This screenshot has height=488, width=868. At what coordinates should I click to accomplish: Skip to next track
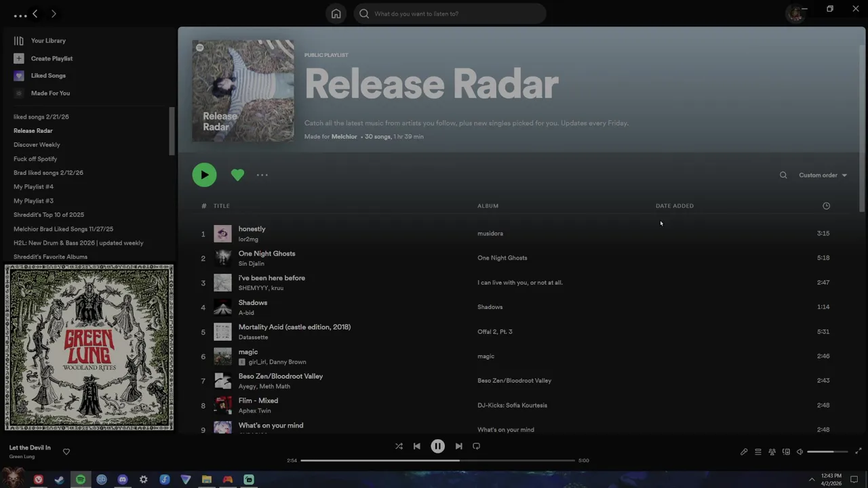[458, 446]
